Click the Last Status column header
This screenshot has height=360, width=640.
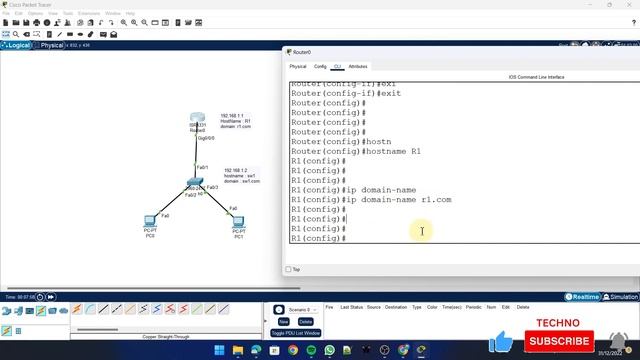click(x=351, y=307)
